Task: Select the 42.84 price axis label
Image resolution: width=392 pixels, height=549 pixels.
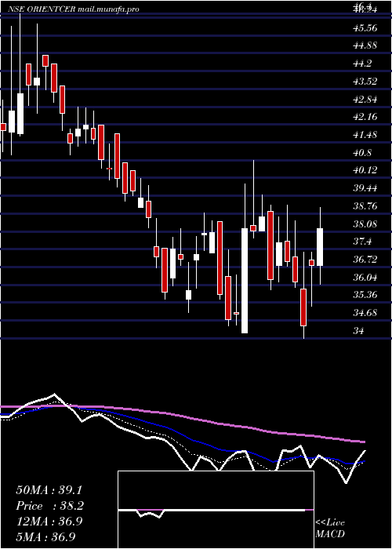Action: [x=365, y=99]
